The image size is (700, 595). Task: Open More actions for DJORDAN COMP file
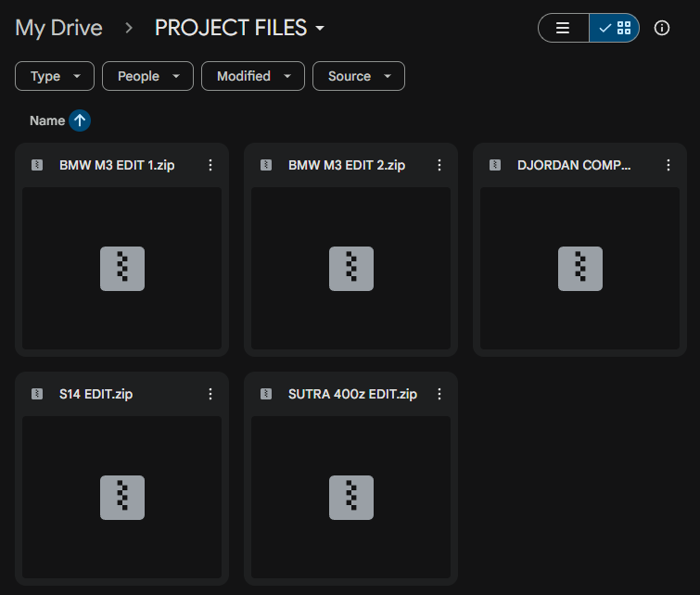coord(668,165)
